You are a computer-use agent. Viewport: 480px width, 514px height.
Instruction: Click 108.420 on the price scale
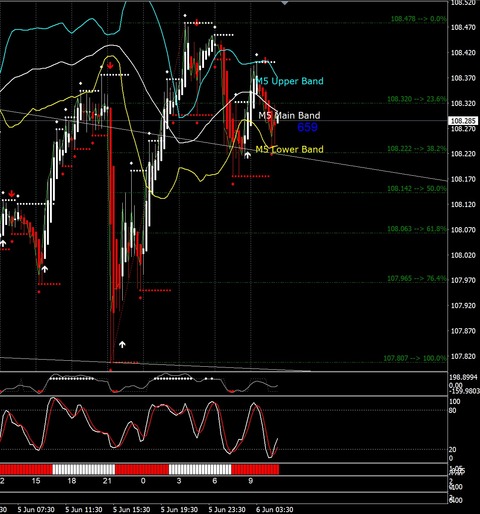point(463,53)
